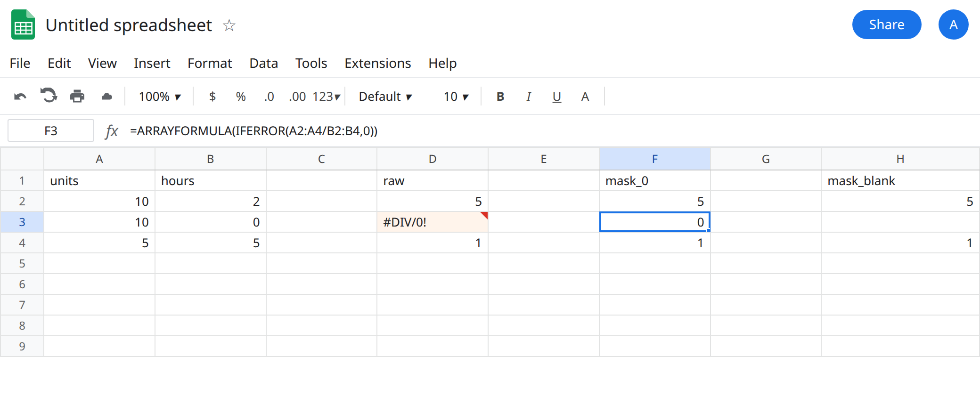Open the Format menu
The image size is (980, 405).
(210, 63)
